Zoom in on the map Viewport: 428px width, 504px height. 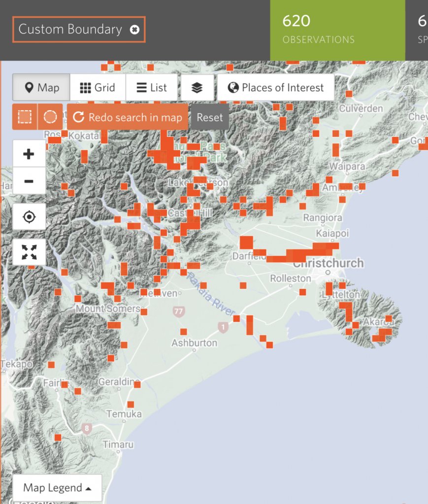[29, 154]
